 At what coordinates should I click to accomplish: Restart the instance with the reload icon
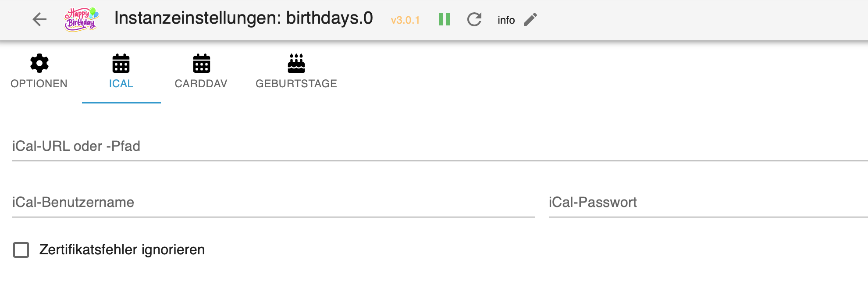[474, 19]
